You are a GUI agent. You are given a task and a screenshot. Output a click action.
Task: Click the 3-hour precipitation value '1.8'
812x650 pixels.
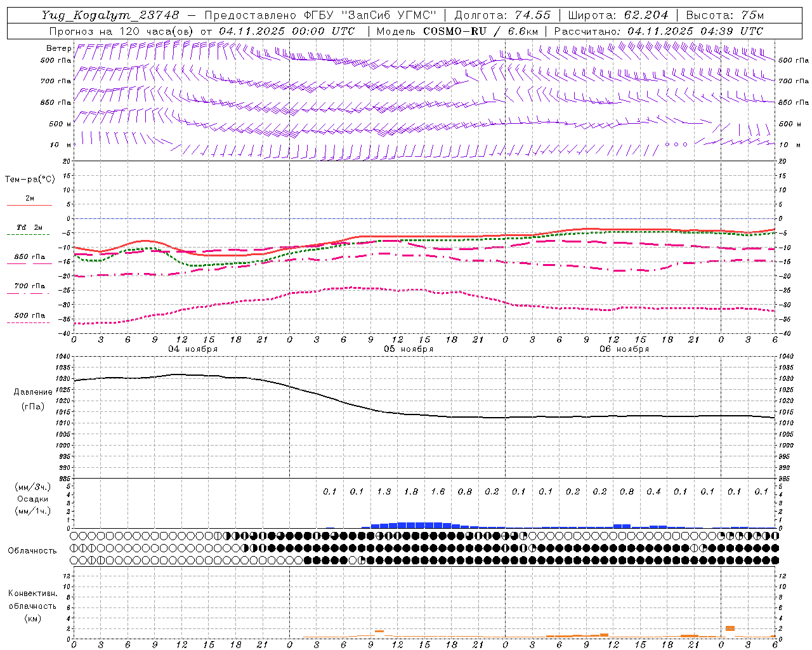pos(411,491)
